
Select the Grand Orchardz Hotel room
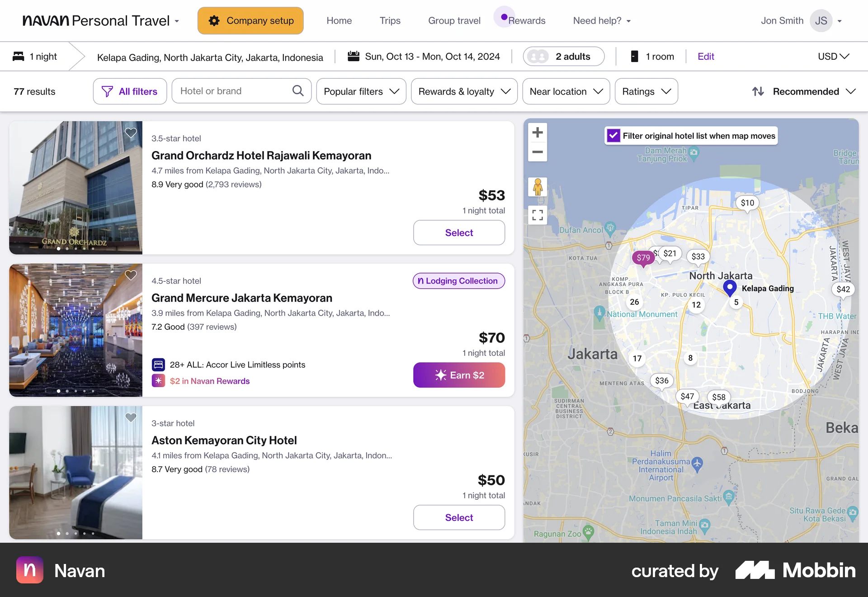459,232
